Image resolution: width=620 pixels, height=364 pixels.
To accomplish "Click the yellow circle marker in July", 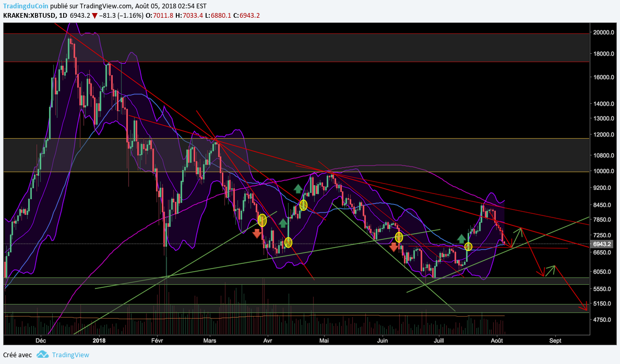I will pos(468,246).
